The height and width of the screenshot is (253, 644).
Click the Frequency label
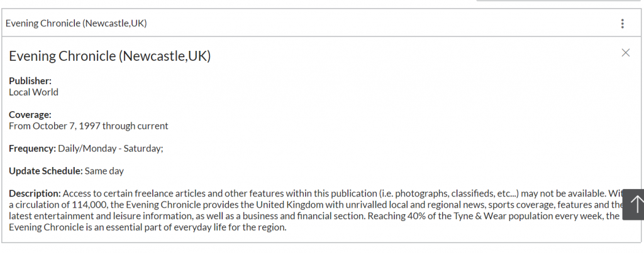pos(32,149)
